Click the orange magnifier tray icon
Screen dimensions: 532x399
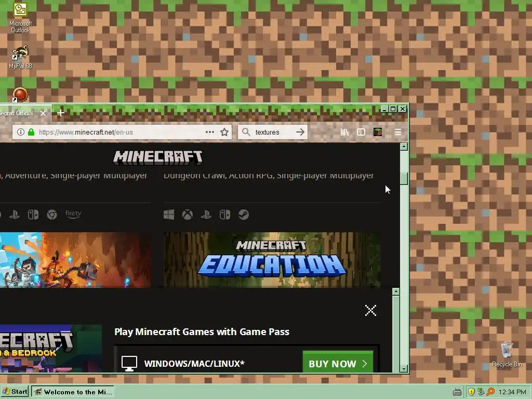coord(490,392)
